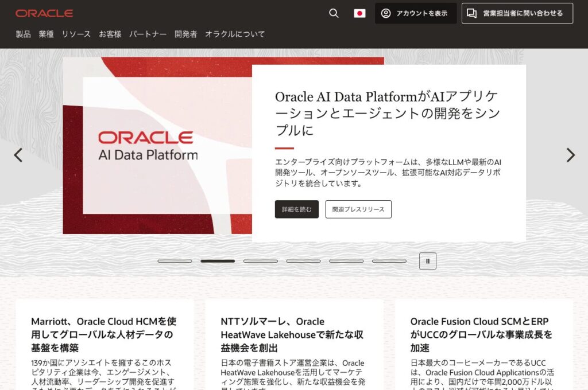Click 営業担当者に問い合わせる contact sales button
This screenshot has height=390, width=588.
(517, 13)
